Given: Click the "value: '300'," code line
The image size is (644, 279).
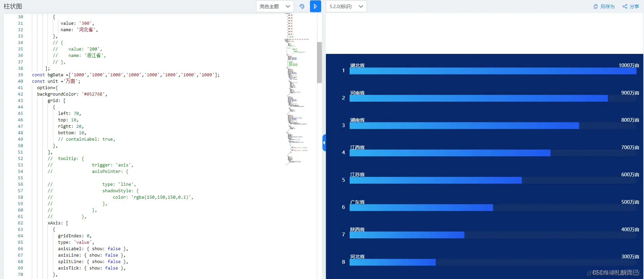Looking at the screenshot, I should pyautogui.click(x=77, y=23).
